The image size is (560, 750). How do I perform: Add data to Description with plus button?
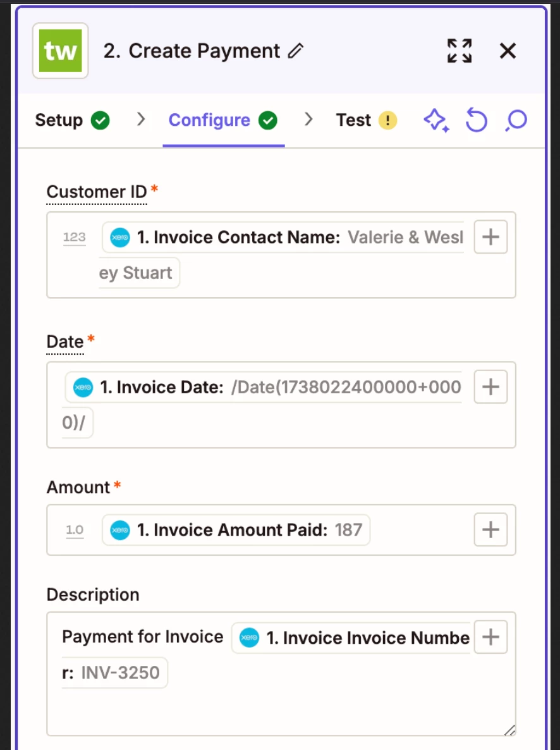pos(490,637)
